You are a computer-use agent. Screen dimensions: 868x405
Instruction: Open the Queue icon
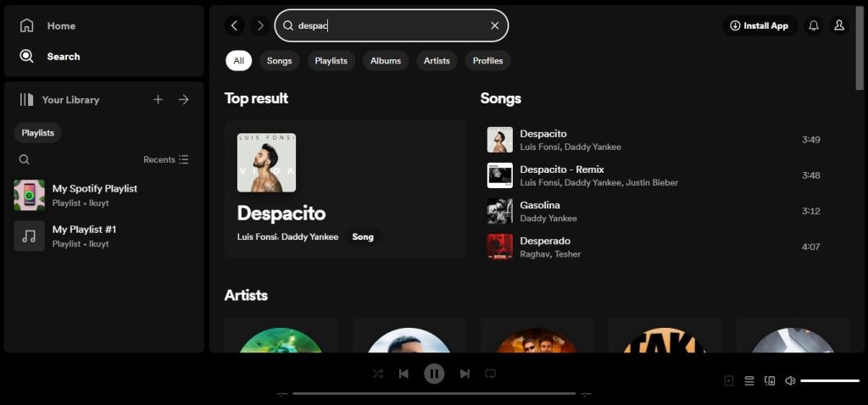click(749, 380)
